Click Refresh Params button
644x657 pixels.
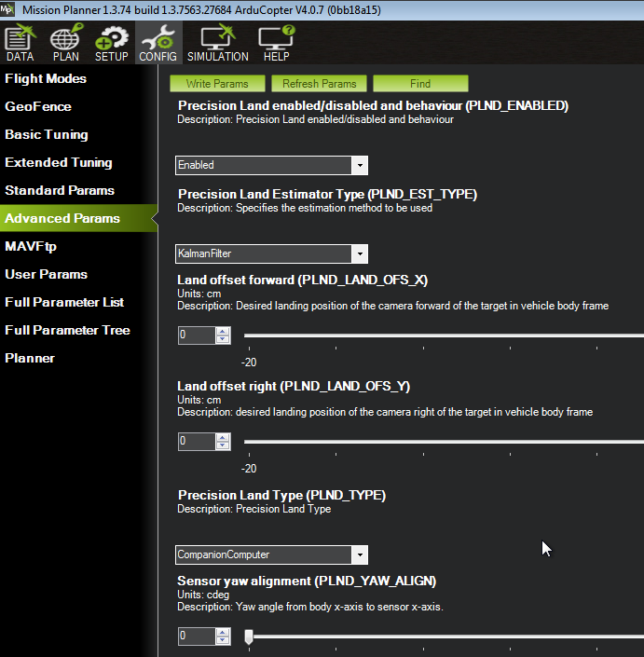(319, 83)
